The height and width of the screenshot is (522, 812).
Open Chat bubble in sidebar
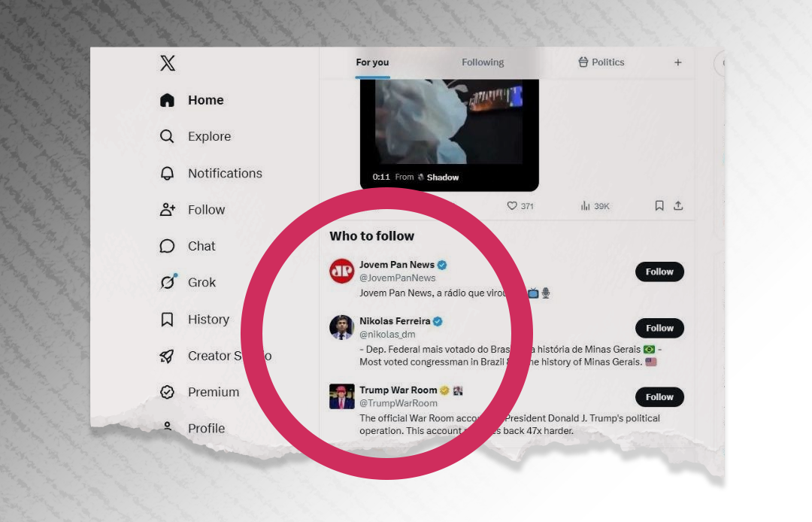point(167,246)
